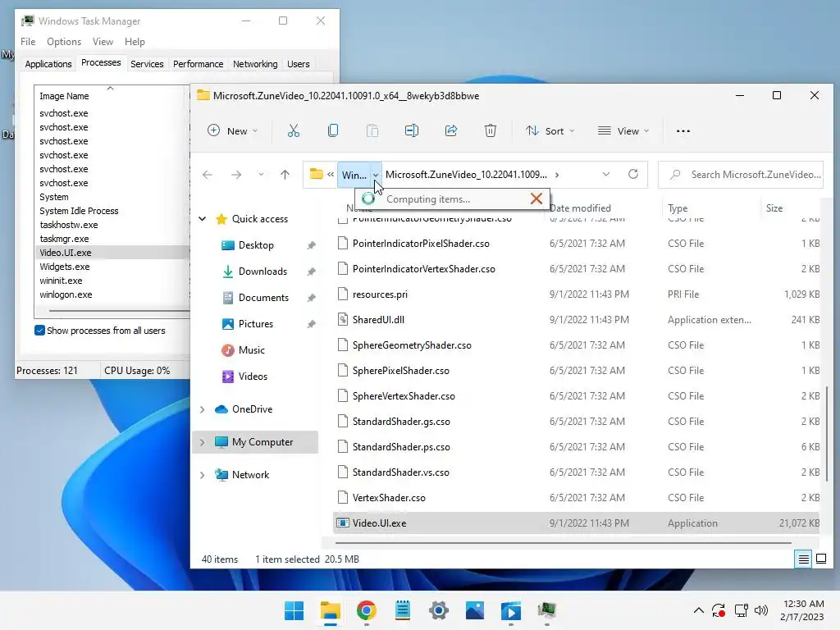Select Video.UI.exe file in Explorer

click(577, 523)
